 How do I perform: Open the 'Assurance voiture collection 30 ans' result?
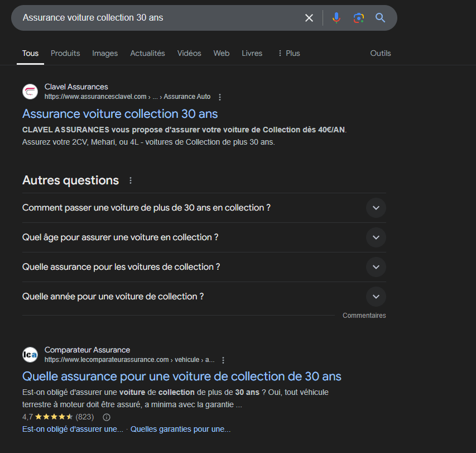pos(119,113)
